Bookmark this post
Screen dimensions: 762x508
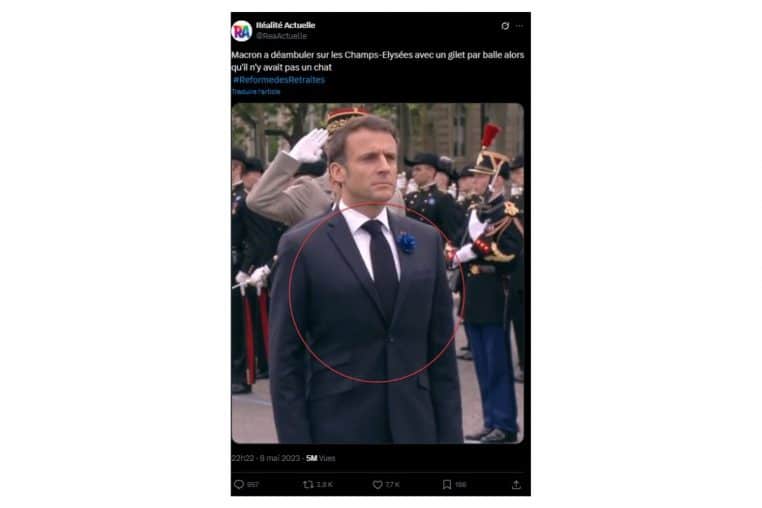[447, 484]
